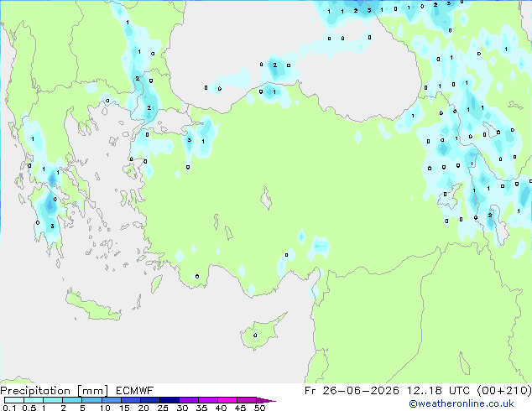Viewport: 532px width, 411px height.
Task: Click the island of Cyprus on the map
Action: [x=262, y=332]
